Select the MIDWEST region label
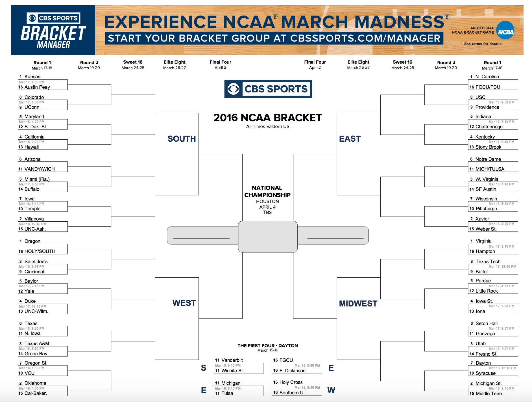Image resolution: width=532 pixels, height=402 pixels. 358,304
